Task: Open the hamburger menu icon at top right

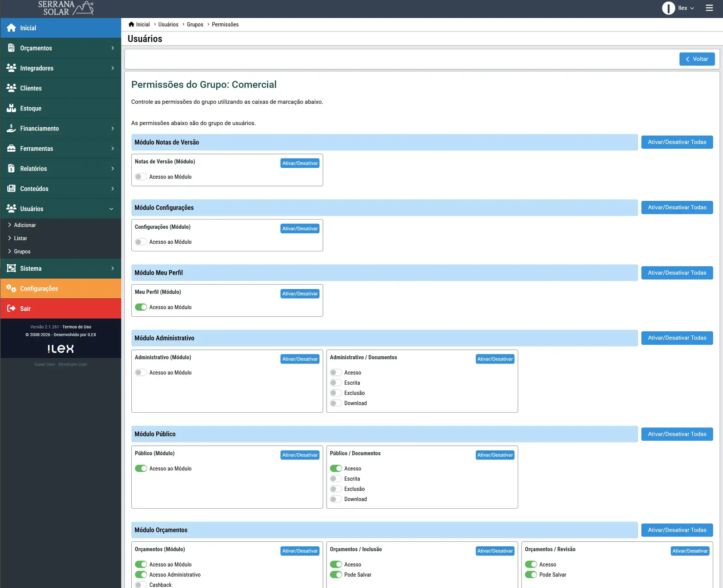Action: (709, 8)
